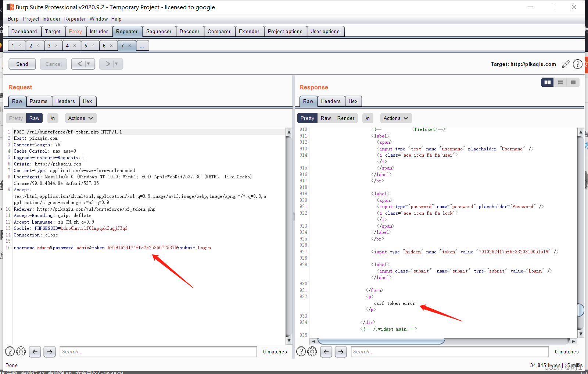Viewport: 588px width, 374px height.
Task: Open request Params tab
Action: (39, 101)
